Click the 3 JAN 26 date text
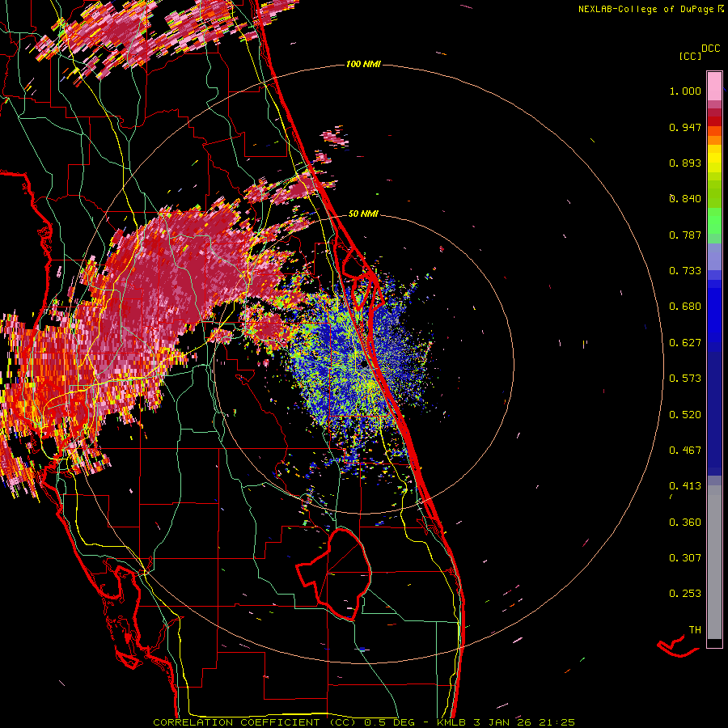728x728 pixels. [x=502, y=722]
